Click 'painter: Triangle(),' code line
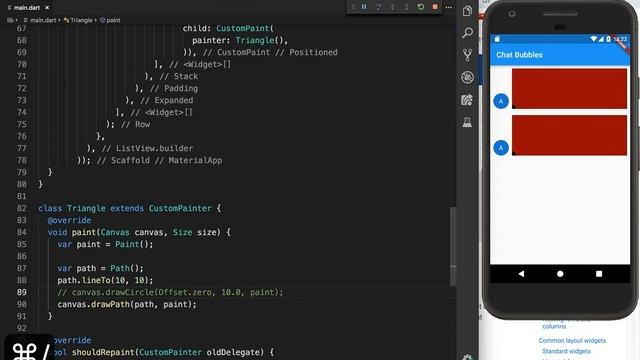 (x=240, y=40)
